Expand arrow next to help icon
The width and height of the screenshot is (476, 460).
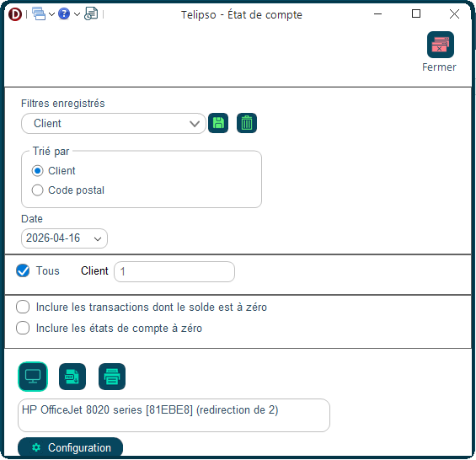(x=78, y=14)
